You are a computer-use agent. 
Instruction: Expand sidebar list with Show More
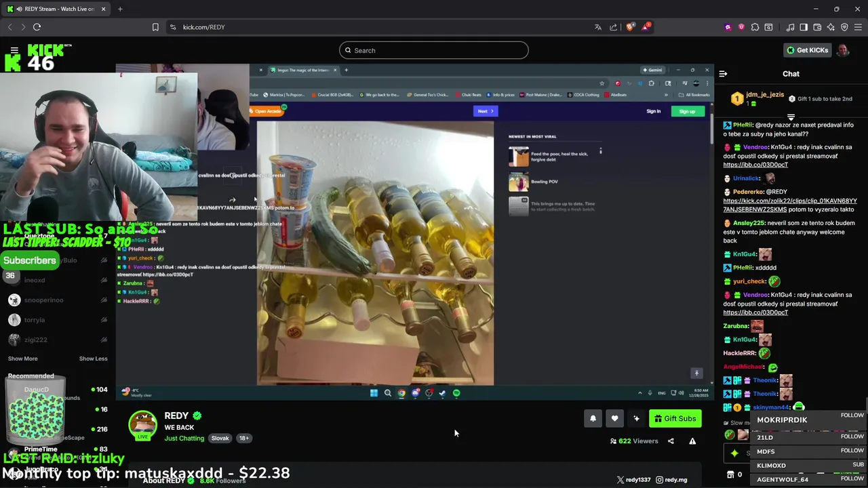tap(23, 359)
